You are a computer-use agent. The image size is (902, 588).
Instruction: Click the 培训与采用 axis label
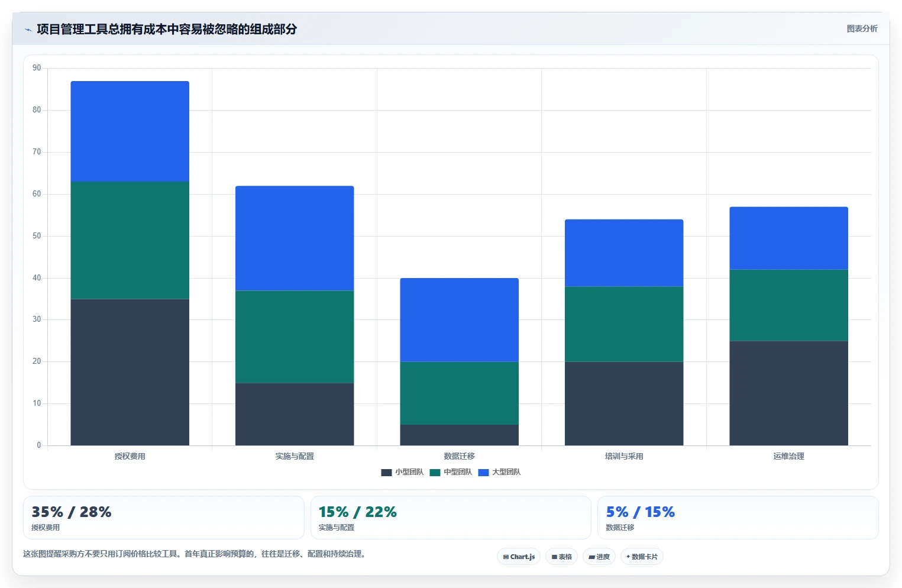click(x=624, y=456)
